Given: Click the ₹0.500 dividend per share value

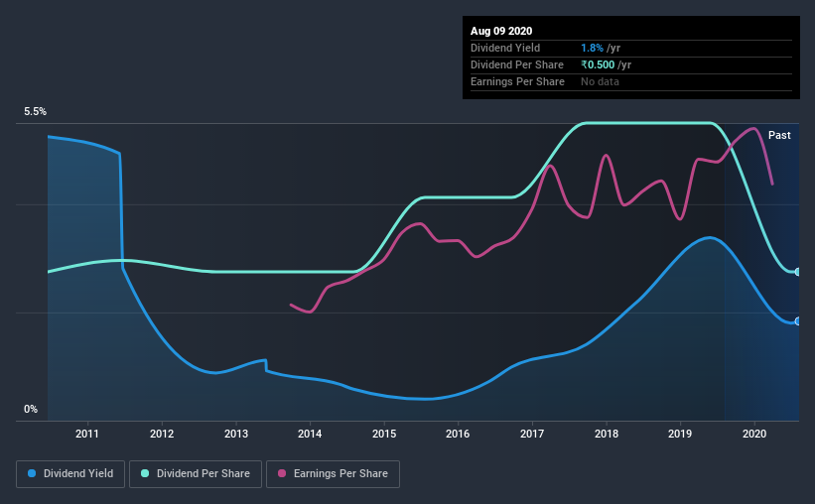Looking at the screenshot, I should tap(598, 64).
